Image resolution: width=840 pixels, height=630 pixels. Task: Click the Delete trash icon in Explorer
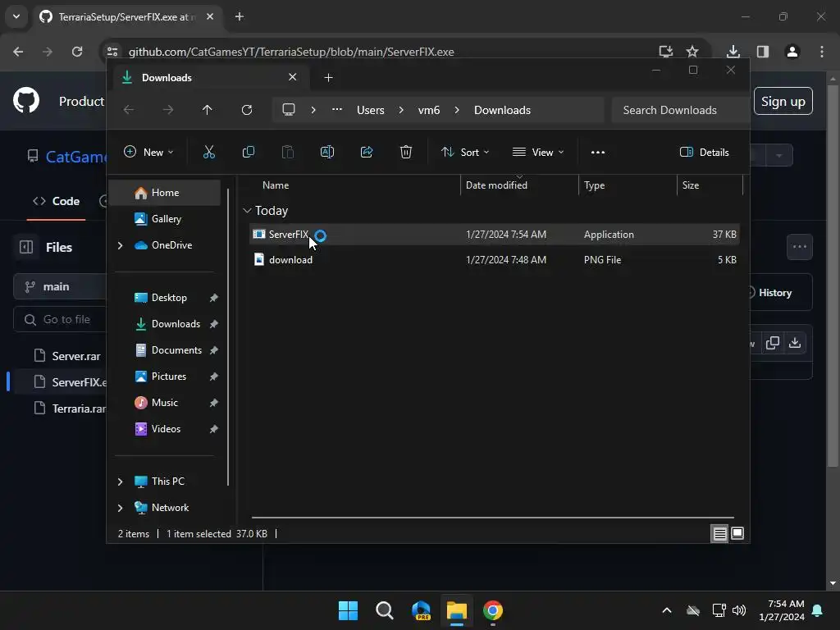coord(406,152)
